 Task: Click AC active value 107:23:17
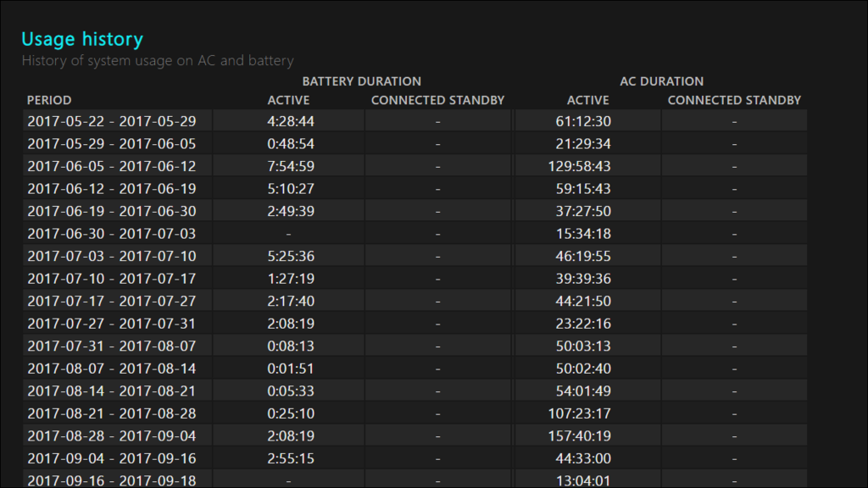coord(580,413)
